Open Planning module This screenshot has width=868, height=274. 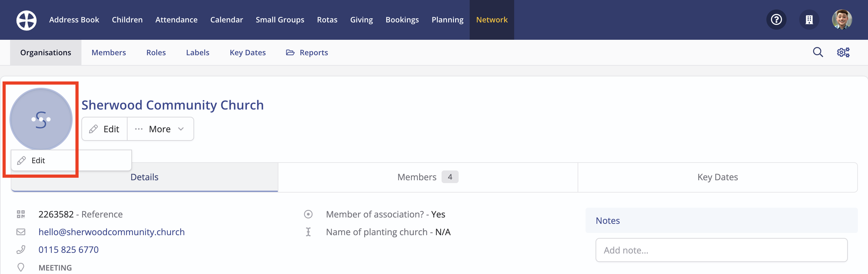click(448, 20)
